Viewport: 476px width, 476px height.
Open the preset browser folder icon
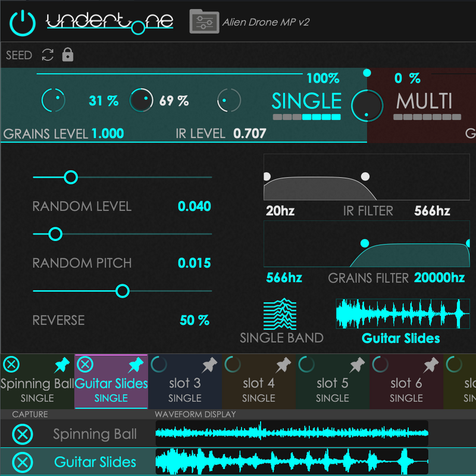(204, 21)
